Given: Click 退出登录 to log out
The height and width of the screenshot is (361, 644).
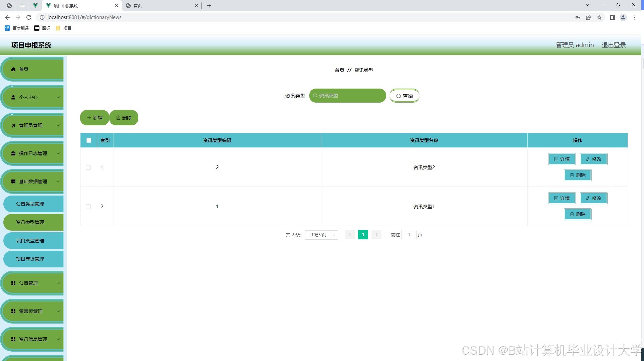Looking at the screenshot, I should click(x=614, y=45).
